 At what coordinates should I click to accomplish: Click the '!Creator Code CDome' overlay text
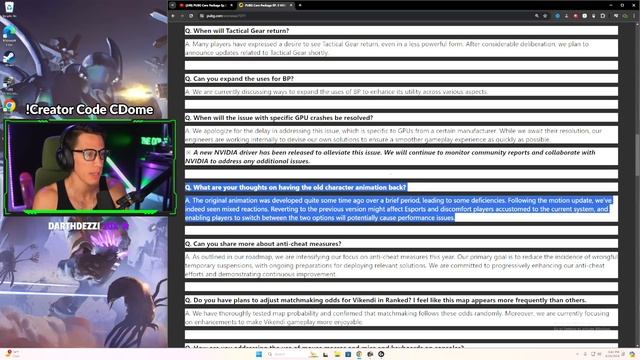[x=89, y=109]
